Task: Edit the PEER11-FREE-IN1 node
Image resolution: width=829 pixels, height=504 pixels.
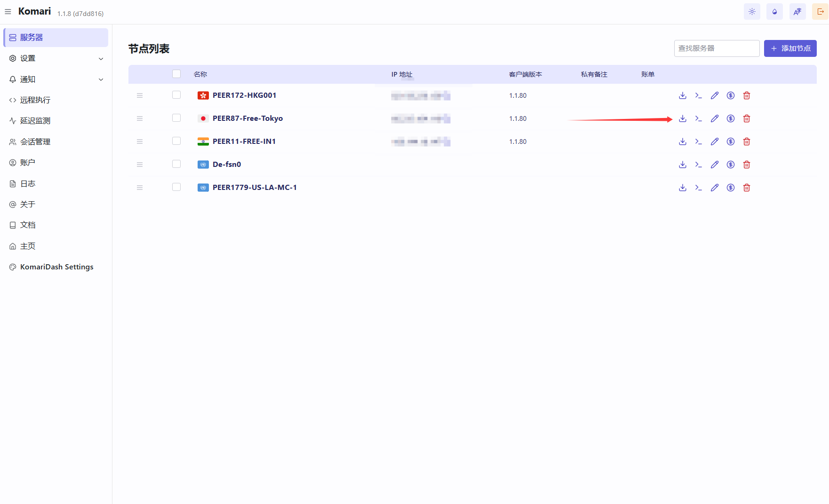Action: point(715,142)
